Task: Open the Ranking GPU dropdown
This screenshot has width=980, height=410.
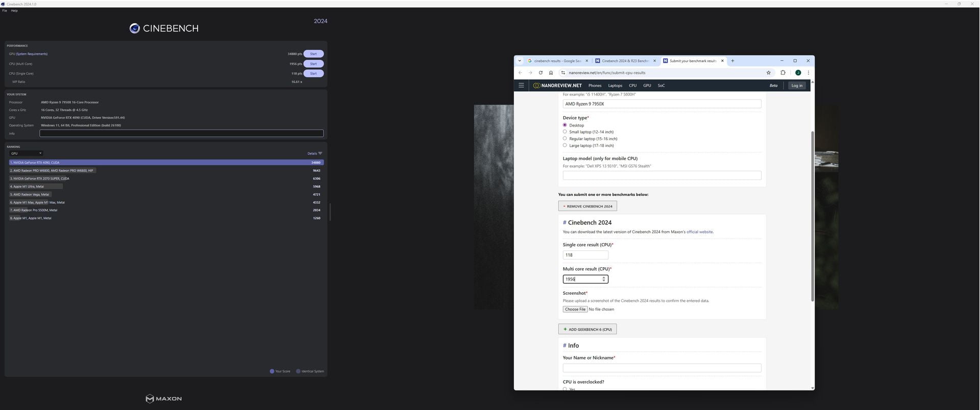Action: 26,153
